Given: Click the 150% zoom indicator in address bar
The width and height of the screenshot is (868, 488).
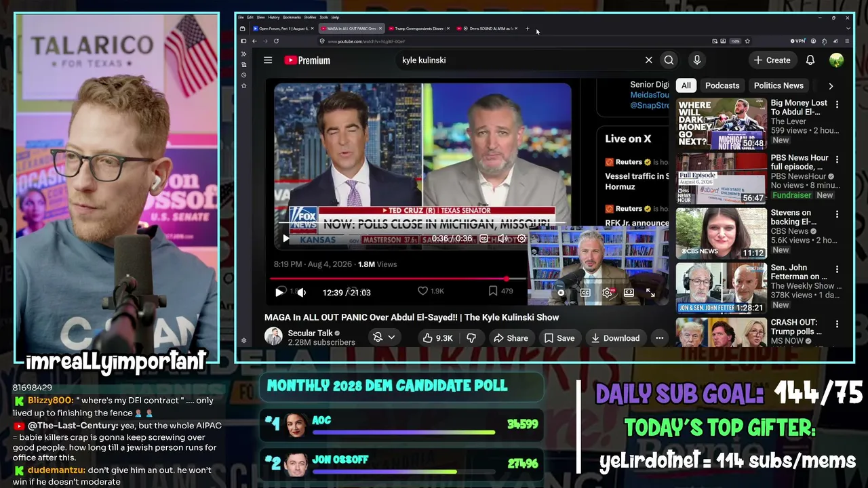Looking at the screenshot, I should point(735,41).
